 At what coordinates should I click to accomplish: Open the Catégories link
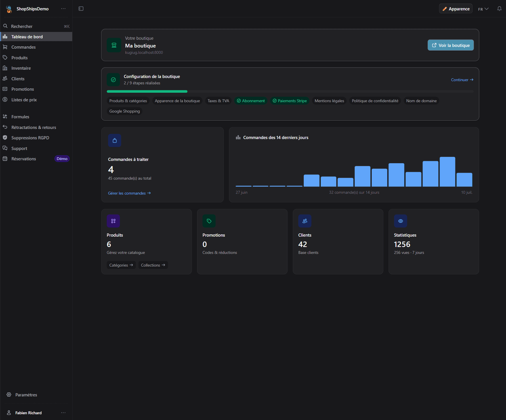click(121, 265)
